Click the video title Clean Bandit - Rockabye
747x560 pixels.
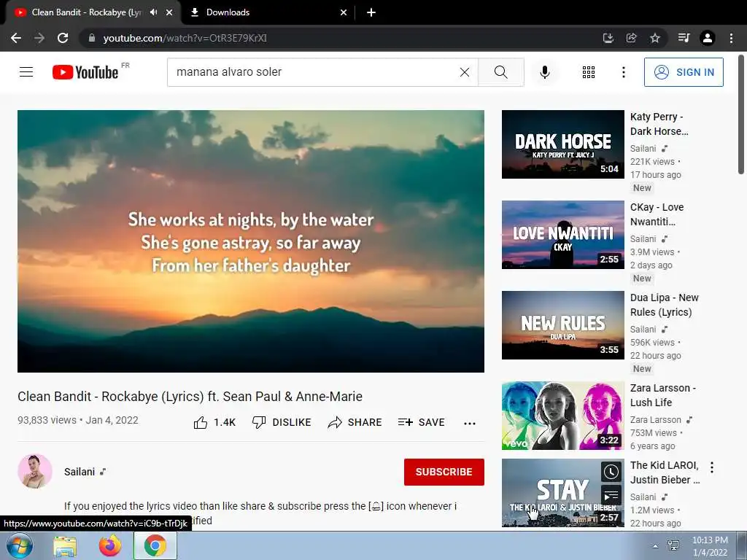pyautogui.click(x=190, y=397)
